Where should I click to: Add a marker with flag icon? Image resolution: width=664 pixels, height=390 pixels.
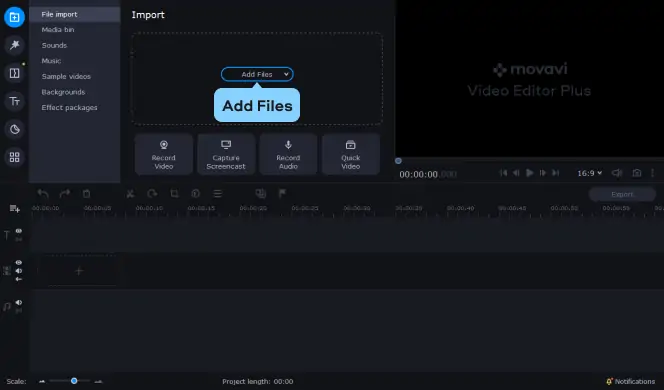pyautogui.click(x=282, y=194)
